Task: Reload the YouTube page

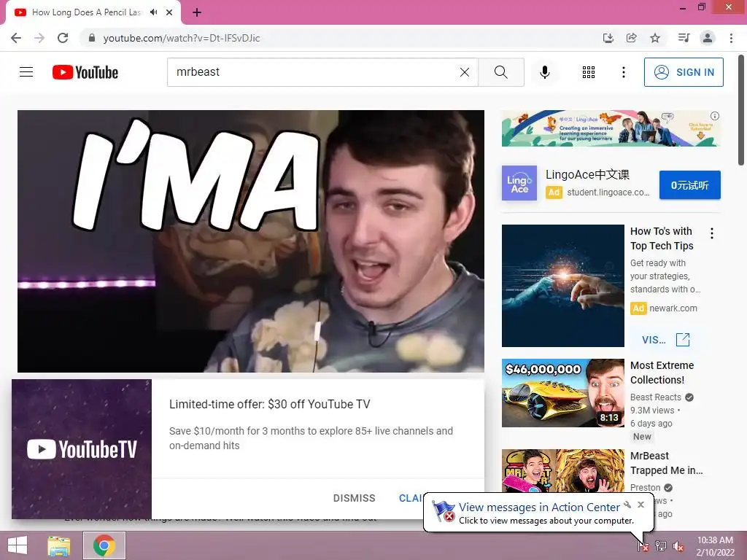Action: tap(63, 38)
